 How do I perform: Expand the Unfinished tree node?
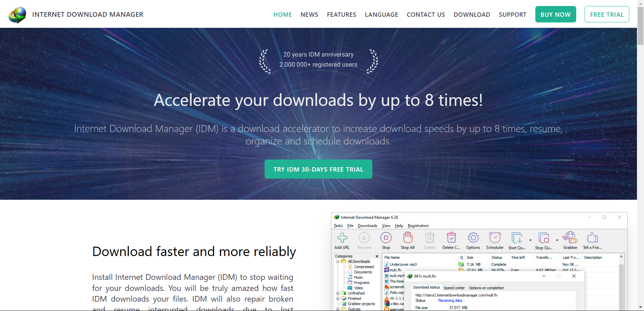click(x=338, y=293)
